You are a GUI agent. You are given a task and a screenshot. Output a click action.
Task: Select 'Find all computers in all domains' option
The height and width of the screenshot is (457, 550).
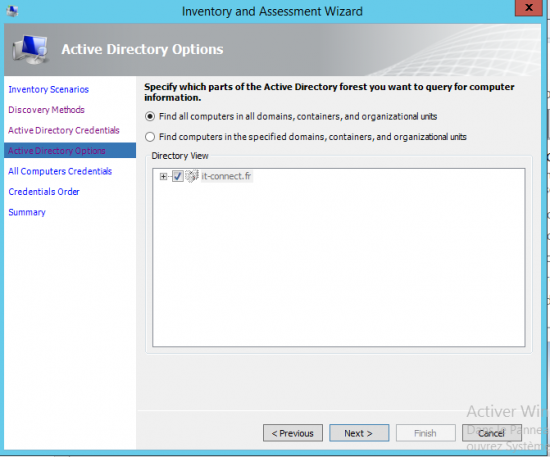click(150, 116)
